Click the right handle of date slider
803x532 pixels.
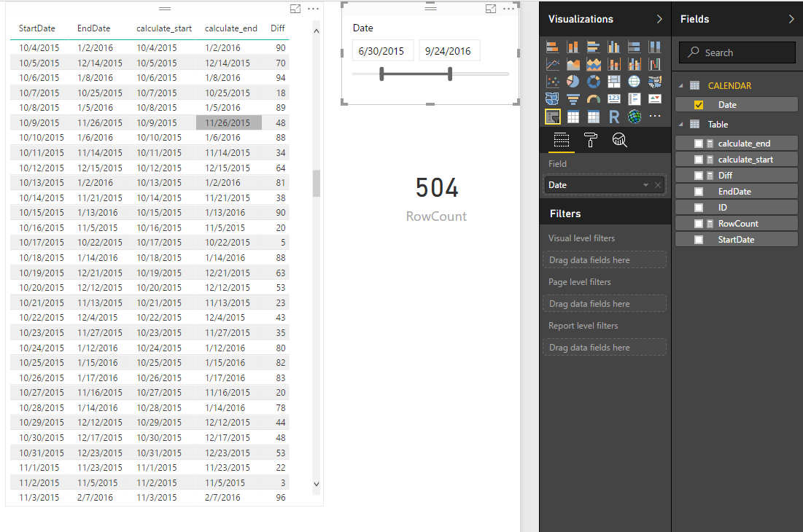click(x=450, y=74)
